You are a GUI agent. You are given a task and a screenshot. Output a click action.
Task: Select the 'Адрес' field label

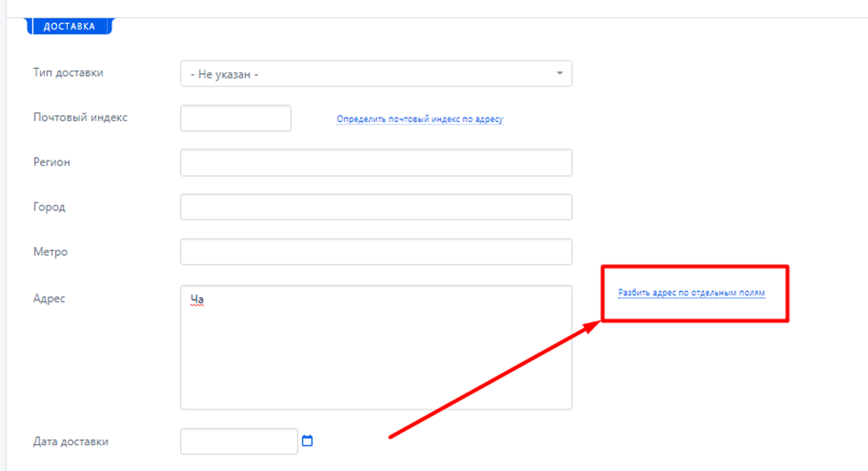coord(49,299)
